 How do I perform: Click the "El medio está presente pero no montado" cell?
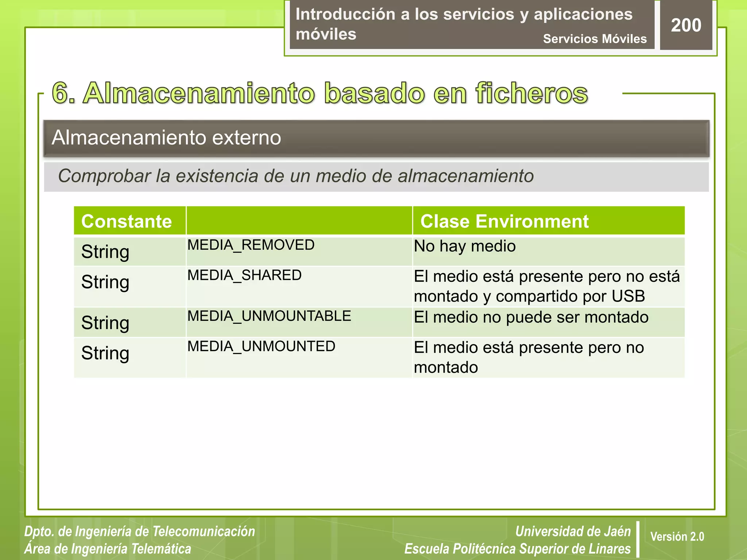(x=549, y=358)
